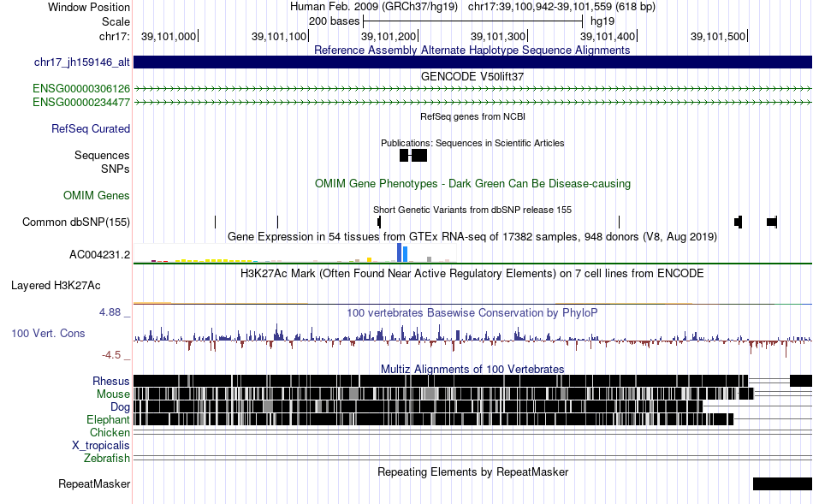Open the OMIM Gene Phenotypes track title
813x504 pixels.
coord(472,184)
